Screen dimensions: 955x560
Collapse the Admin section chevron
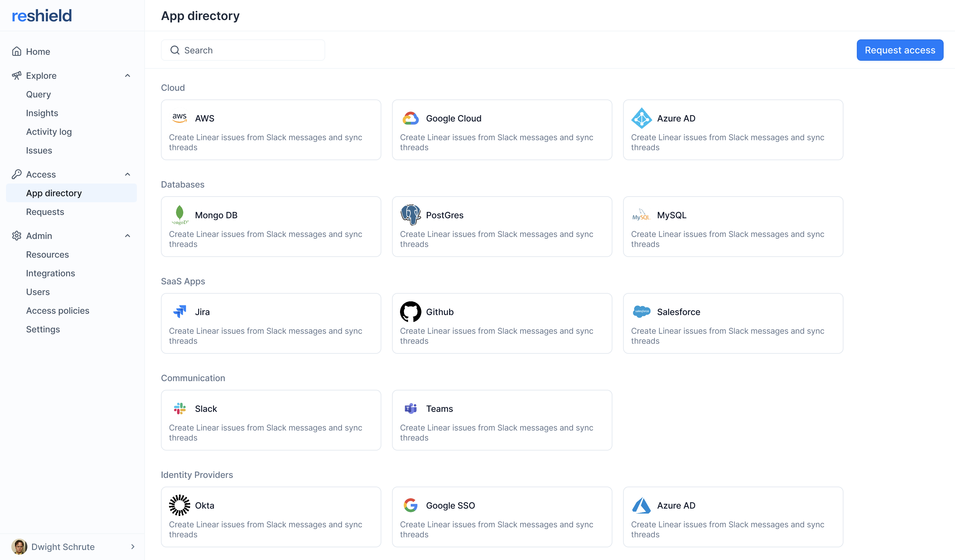[x=127, y=236]
